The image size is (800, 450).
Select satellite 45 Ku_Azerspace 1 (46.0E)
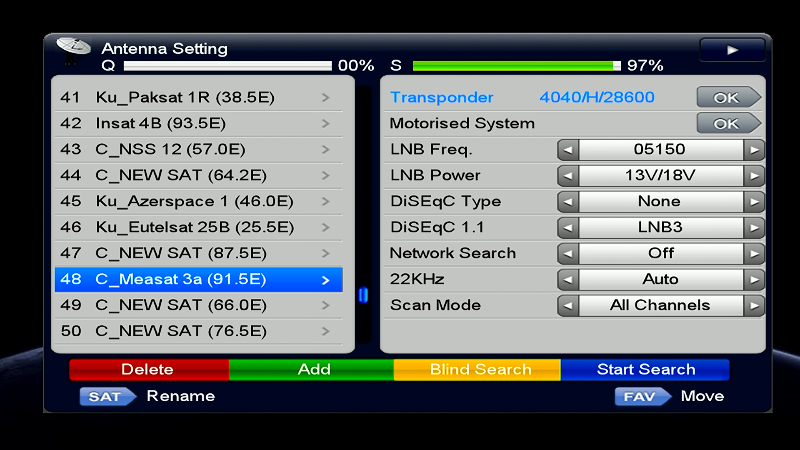[x=198, y=202]
